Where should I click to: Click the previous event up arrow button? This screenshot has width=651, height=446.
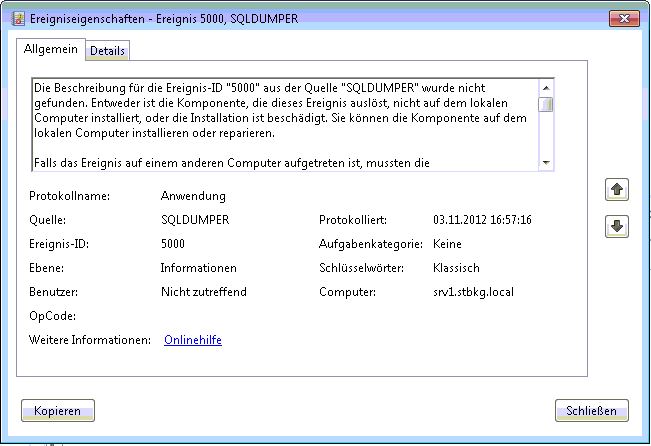click(617, 189)
